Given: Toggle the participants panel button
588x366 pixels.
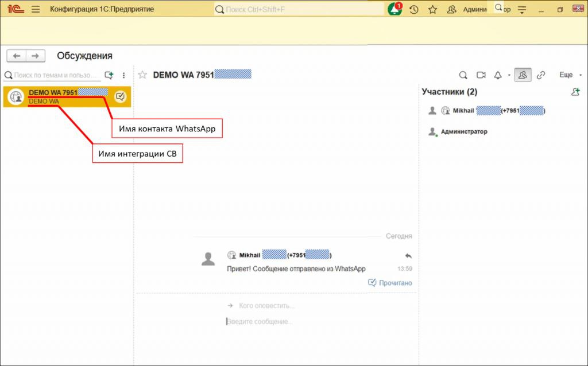Looking at the screenshot, I should (x=523, y=75).
